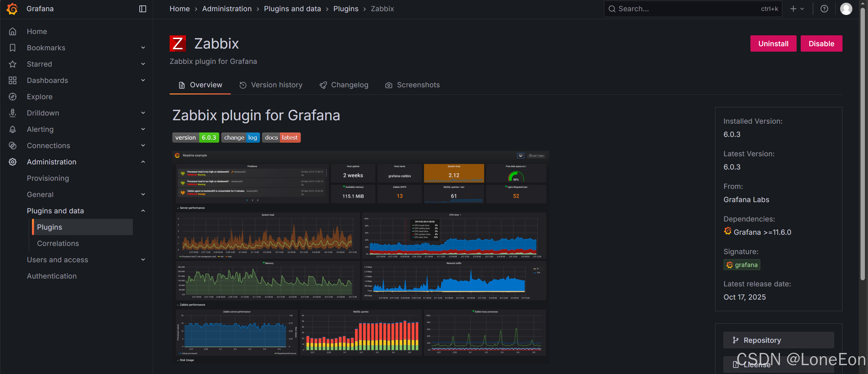Switch to the Overview tab

point(200,85)
